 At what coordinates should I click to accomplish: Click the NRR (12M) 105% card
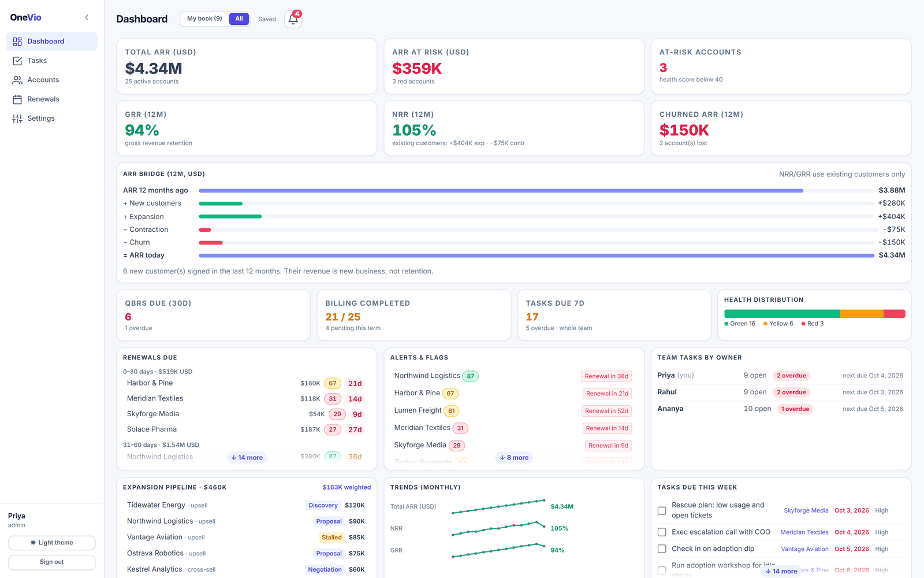point(514,128)
